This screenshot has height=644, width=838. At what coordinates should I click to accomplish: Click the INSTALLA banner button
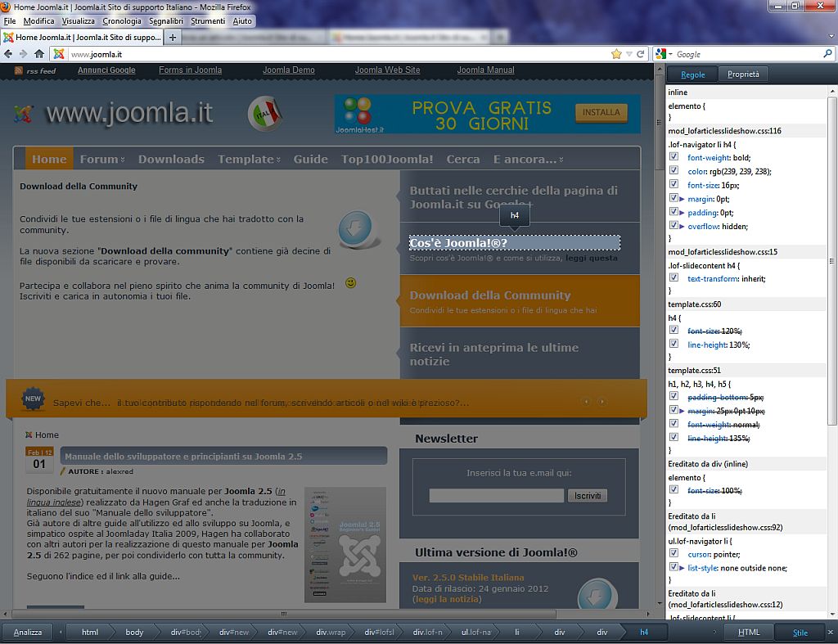point(601,113)
